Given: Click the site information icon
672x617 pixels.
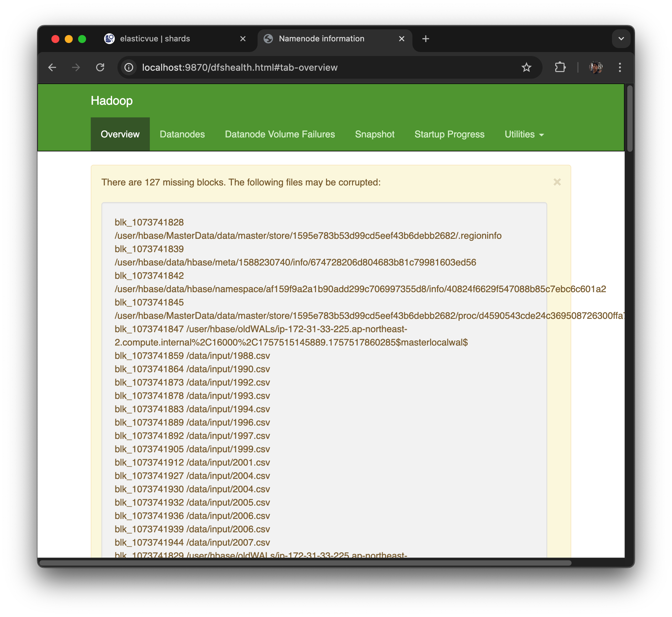Looking at the screenshot, I should click(x=129, y=67).
